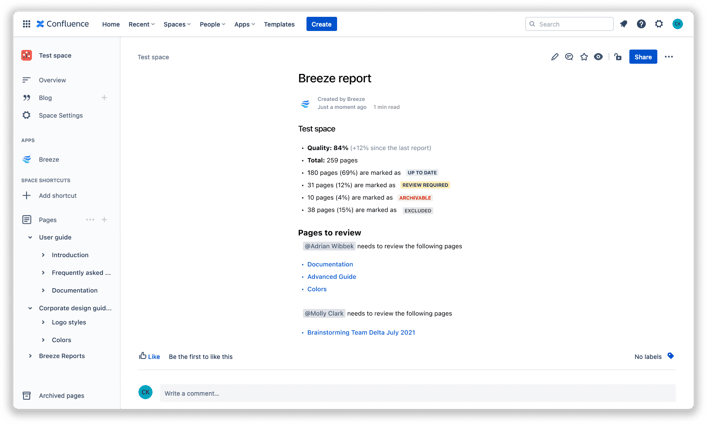Click the Confluence logo

[x=63, y=24]
